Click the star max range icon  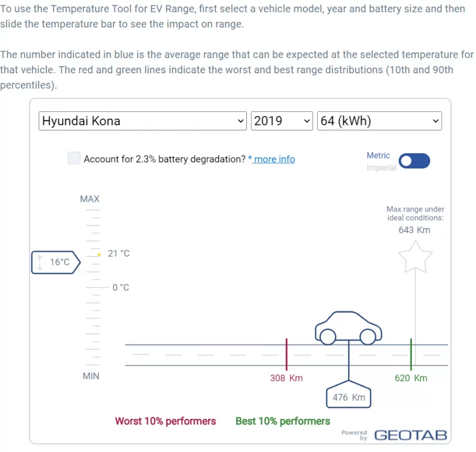click(x=415, y=257)
